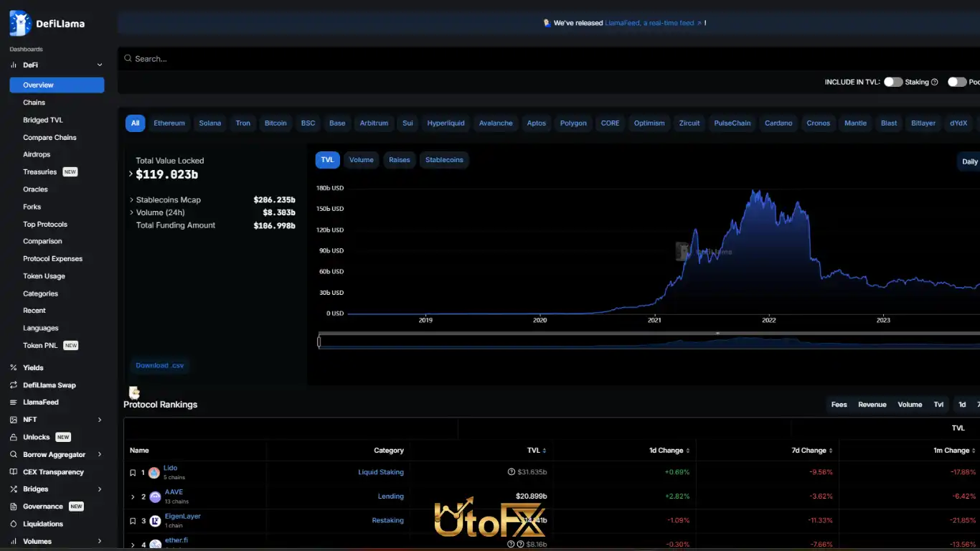Viewport: 980px width, 551px height.
Task: Click the chart range slider track below the chart
Action: click(x=649, y=342)
